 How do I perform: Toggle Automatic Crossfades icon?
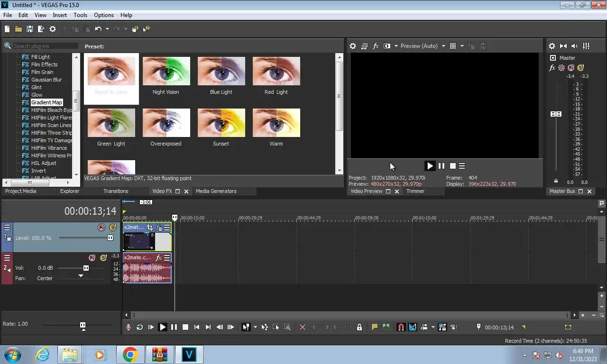413,327
